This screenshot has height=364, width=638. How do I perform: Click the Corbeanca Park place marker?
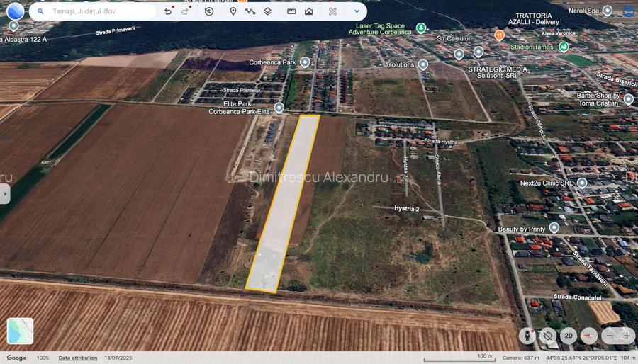pos(305,62)
